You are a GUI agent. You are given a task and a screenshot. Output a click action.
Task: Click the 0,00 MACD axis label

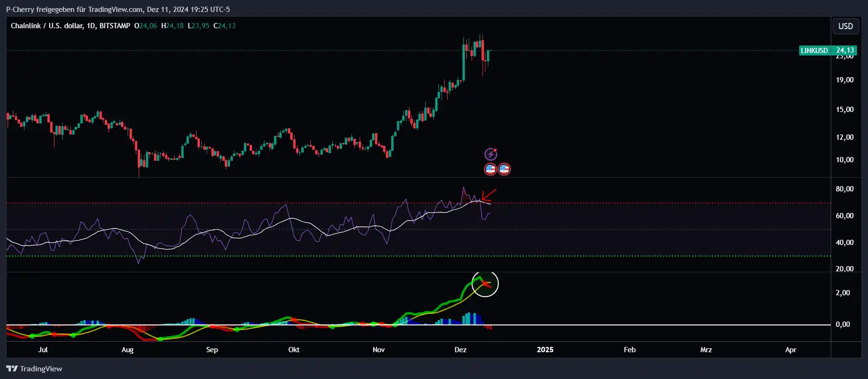843,324
